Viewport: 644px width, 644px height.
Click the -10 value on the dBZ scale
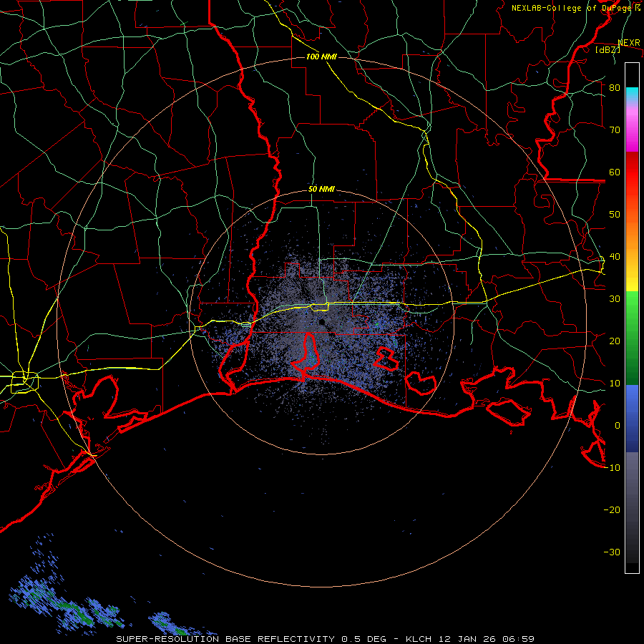pos(612,468)
